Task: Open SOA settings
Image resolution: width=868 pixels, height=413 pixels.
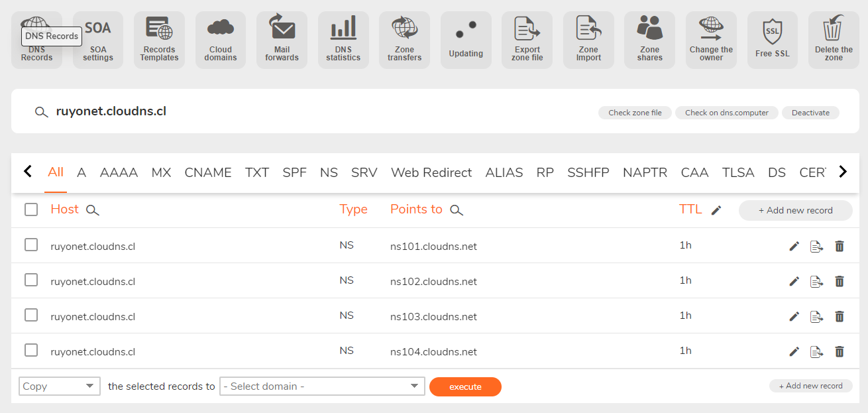Action: point(98,40)
